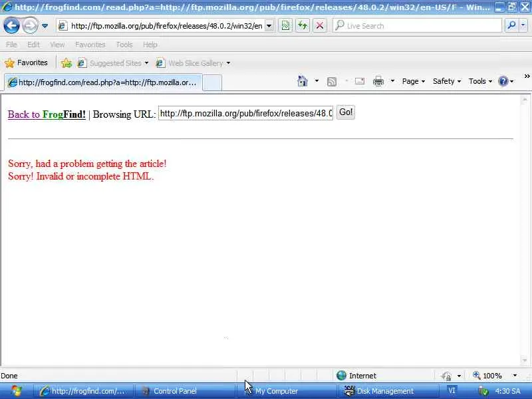
Task: Click 'Sorry, had a problem getting the article!'
Action: pos(87,164)
